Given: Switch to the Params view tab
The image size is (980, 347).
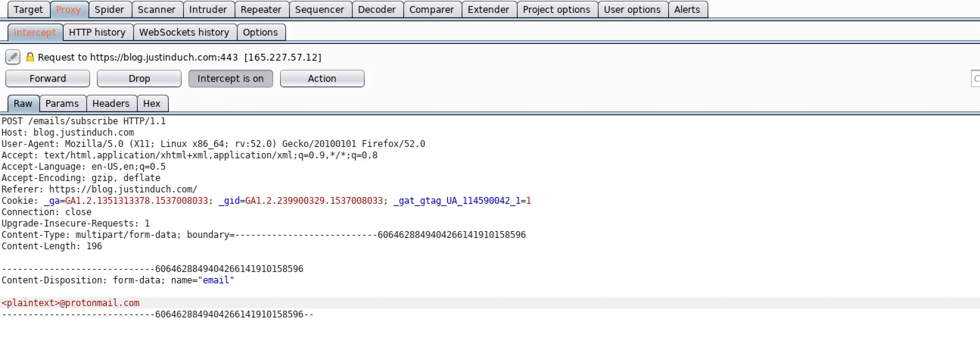Looking at the screenshot, I should point(62,103).
